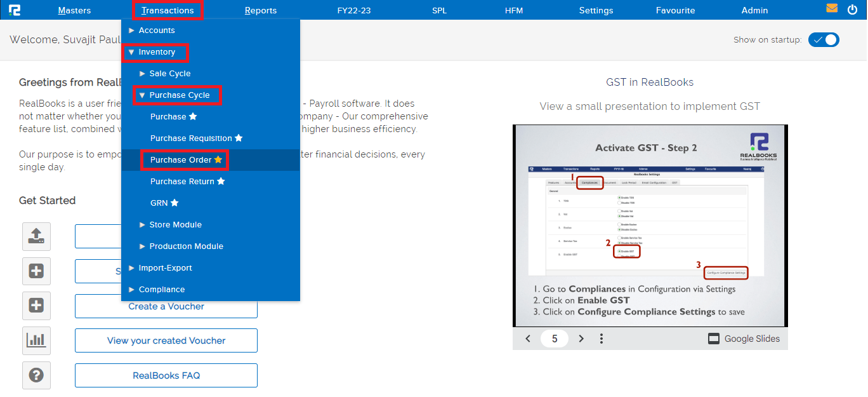
Task: Open the three-dot slide options menu
Action: click(601, 339)
